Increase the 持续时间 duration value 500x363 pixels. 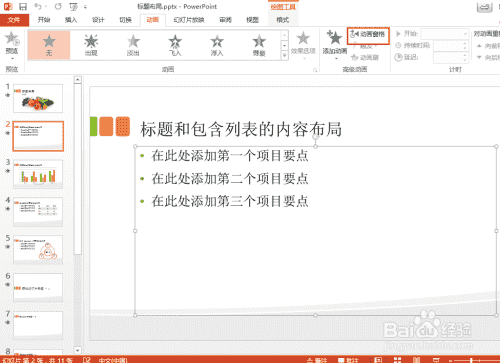pyautogui.click(x=466, y=43)
